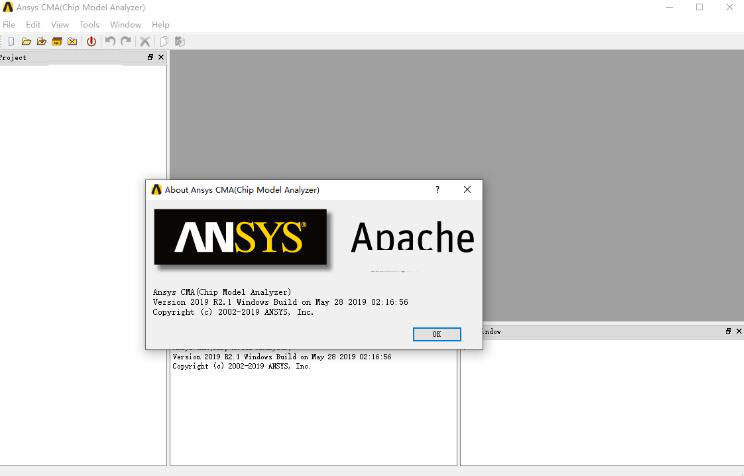Close the About Ansys CMA dialog
The image size is (744, 476).
[467, 189]
